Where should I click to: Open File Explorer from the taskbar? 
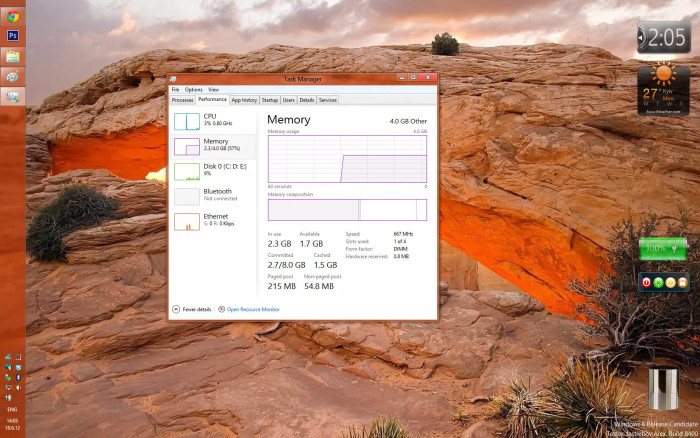(x=12, y=57)
